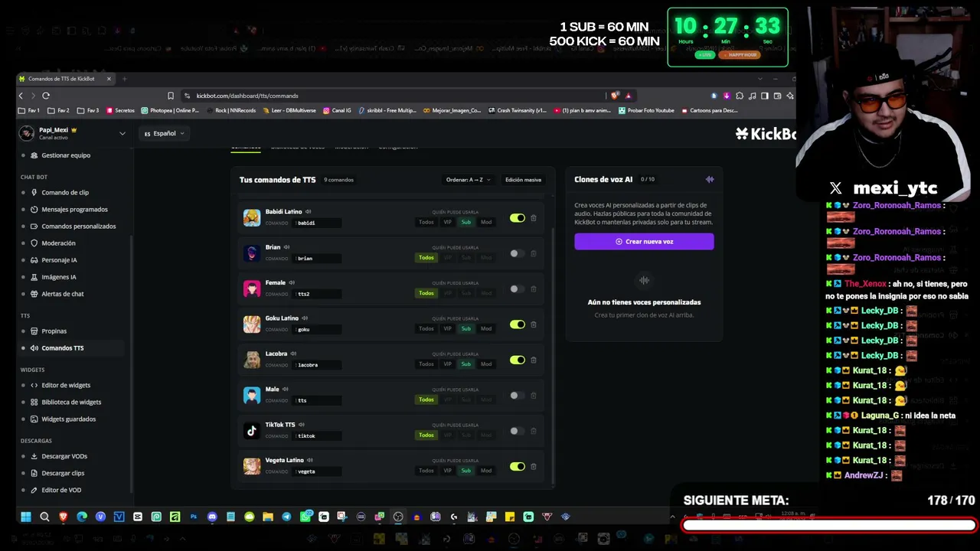Screen dimensions: 980x551
Task: Remove the Goku Latino command via trash icon
Action: (534, 324)
